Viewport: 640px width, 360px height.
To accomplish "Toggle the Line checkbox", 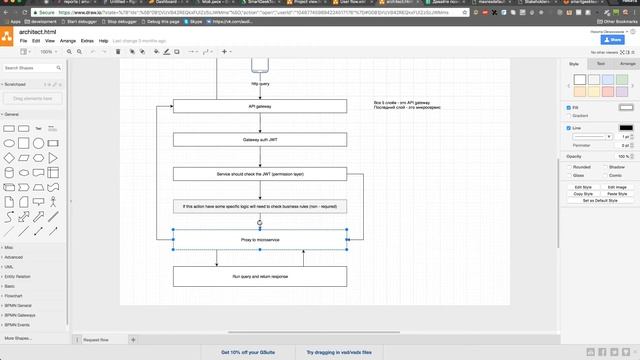I will pos(569,128).
